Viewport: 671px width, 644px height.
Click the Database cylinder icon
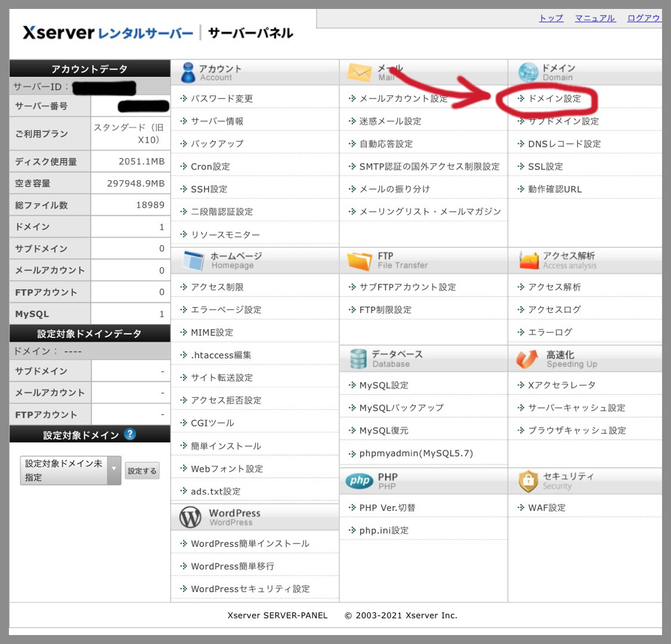[358, 358]
